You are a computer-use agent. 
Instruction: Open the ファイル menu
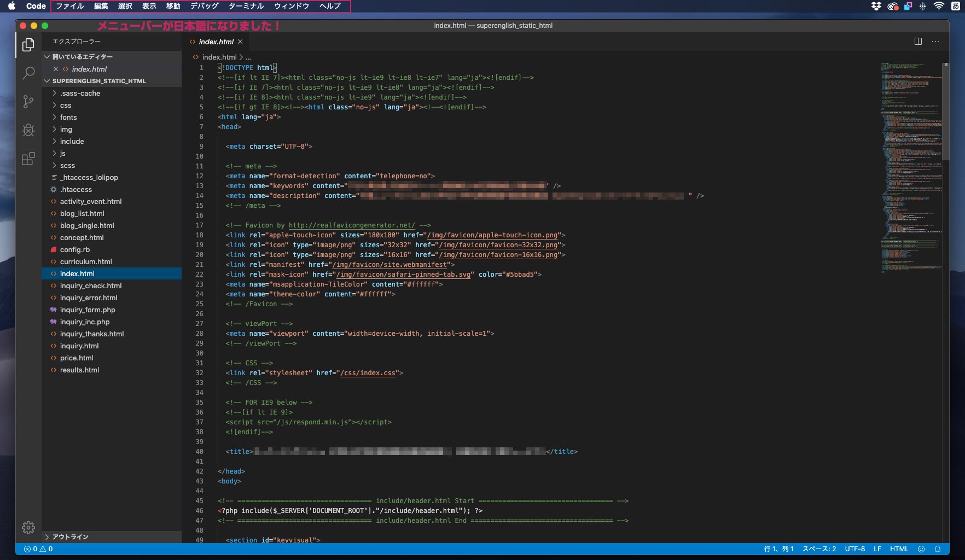70,6
